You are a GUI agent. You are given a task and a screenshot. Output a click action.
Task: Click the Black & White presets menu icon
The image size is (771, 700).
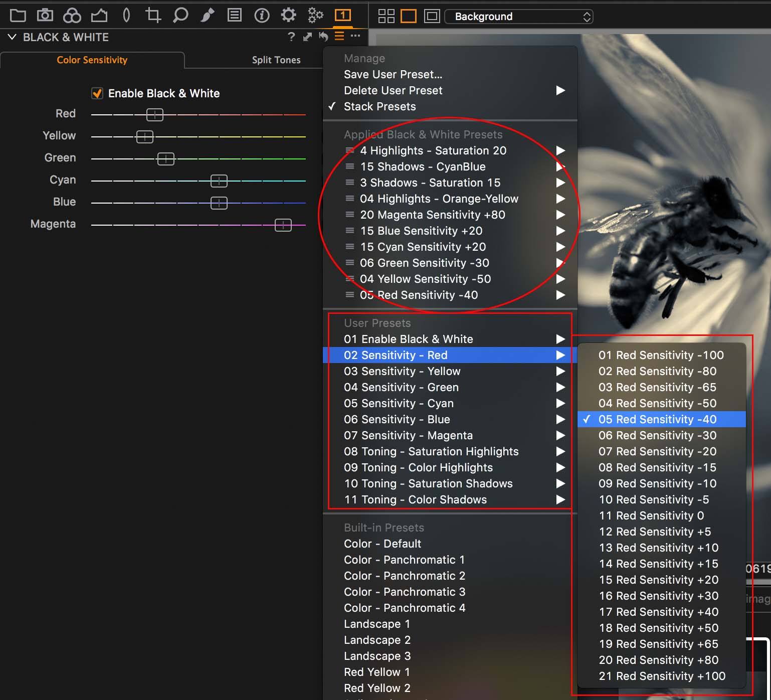pos(339,36)
